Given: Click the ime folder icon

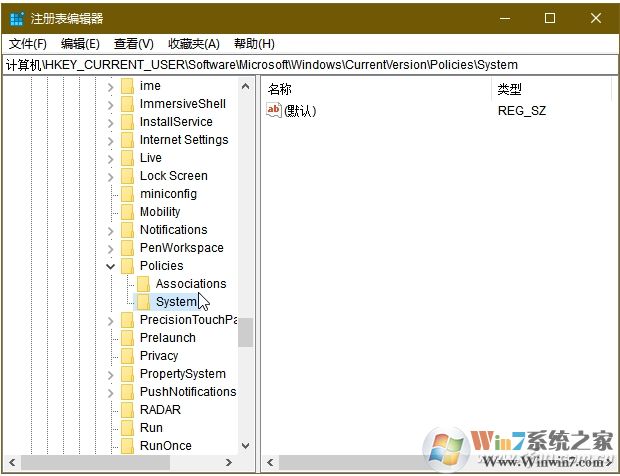Looking at the screenshot, I should pos(127,86).
